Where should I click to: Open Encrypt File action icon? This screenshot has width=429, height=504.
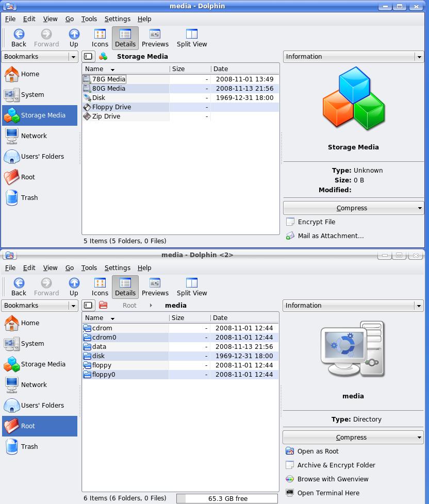click(290, 222)
